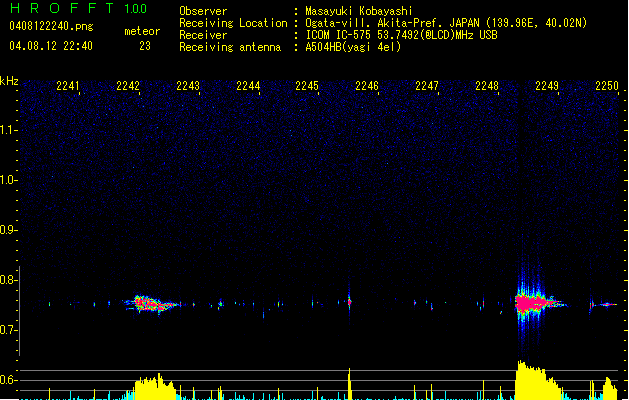The width and height of the screenshot is (629, 400).
Task: Click the 2245 time axis marker
Action: tap(307, 86)
